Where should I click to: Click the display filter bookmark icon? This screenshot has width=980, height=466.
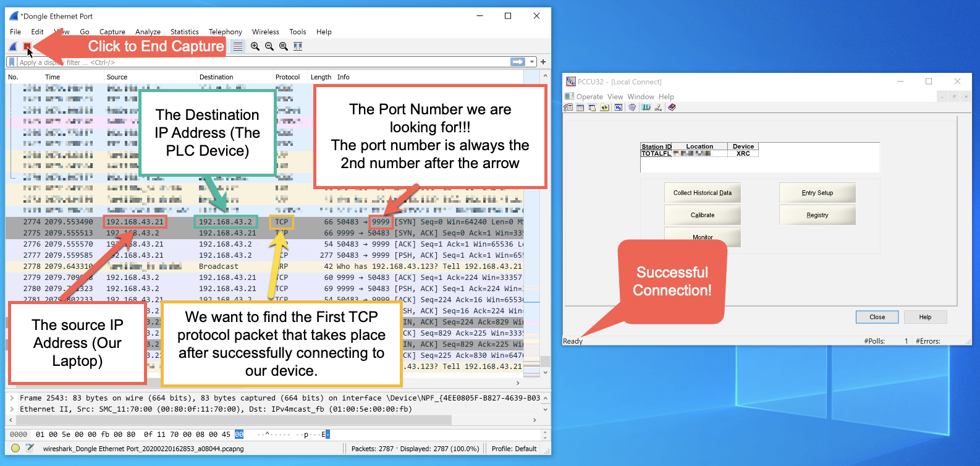[12, 62]
